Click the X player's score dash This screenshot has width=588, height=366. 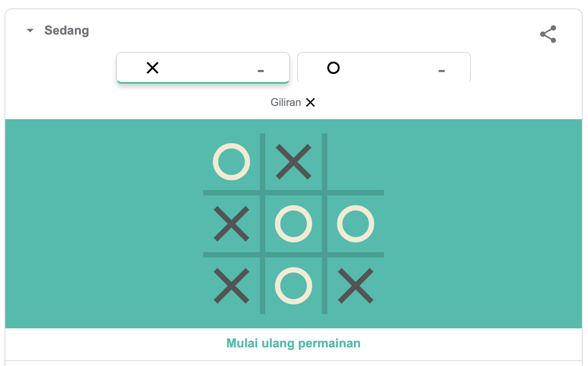[261, 70]
